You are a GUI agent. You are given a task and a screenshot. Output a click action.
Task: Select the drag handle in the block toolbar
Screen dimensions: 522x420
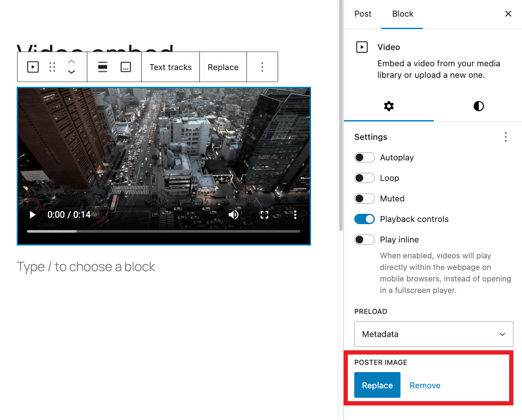tap(52, 67)
